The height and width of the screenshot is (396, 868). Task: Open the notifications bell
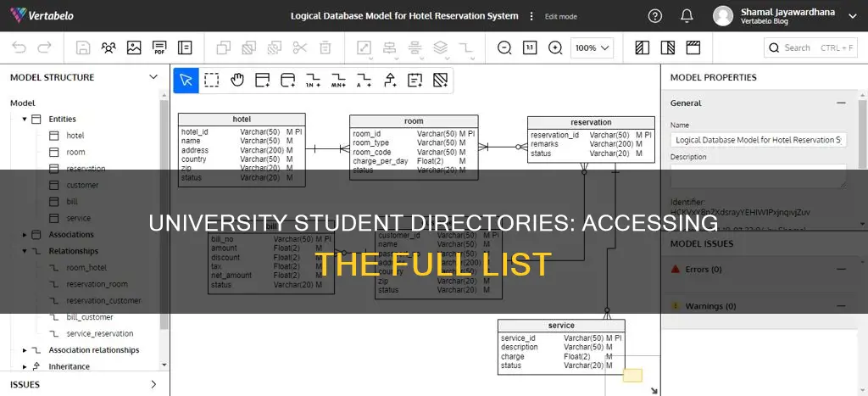[688, 16]
